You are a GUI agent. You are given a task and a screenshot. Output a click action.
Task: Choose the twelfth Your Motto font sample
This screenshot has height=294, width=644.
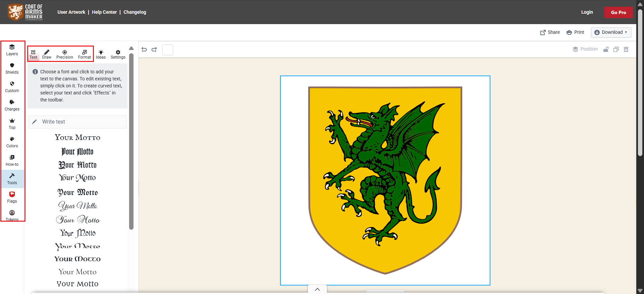tap(77, 284)
